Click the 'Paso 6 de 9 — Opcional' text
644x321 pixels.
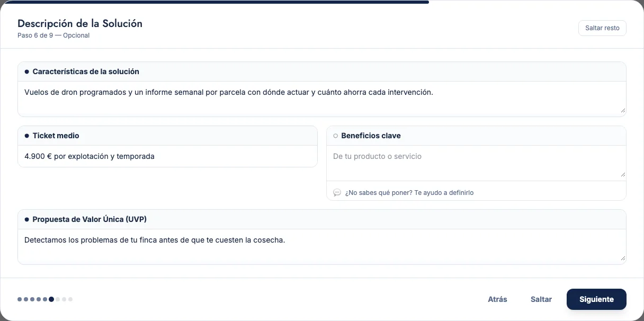[53, 35]
